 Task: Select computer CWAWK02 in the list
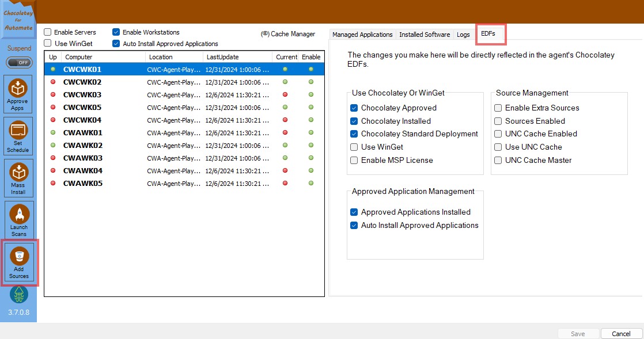pyautogui.click(x=184, y=145)
